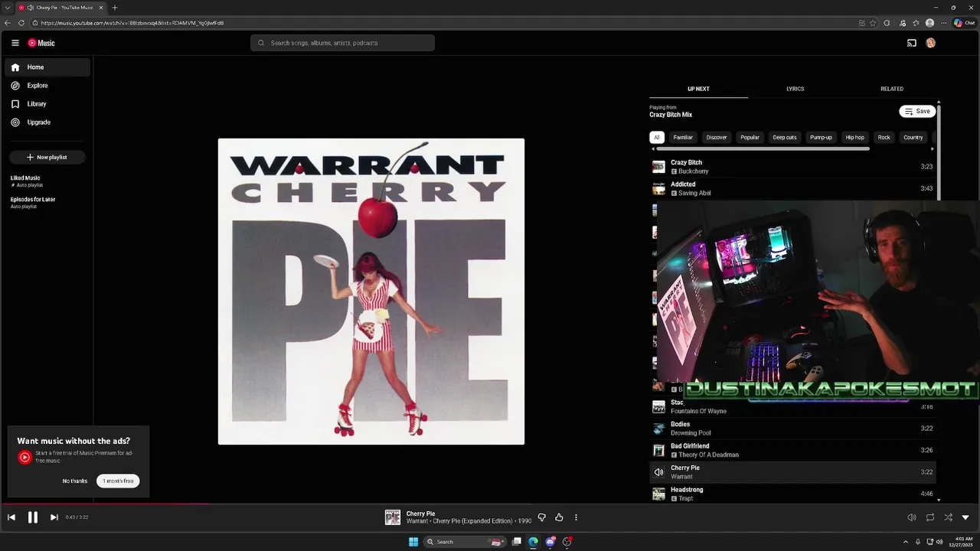Select the Deep cuts filter chip
This screenshot has width=980, height=551.
(785, 137)
